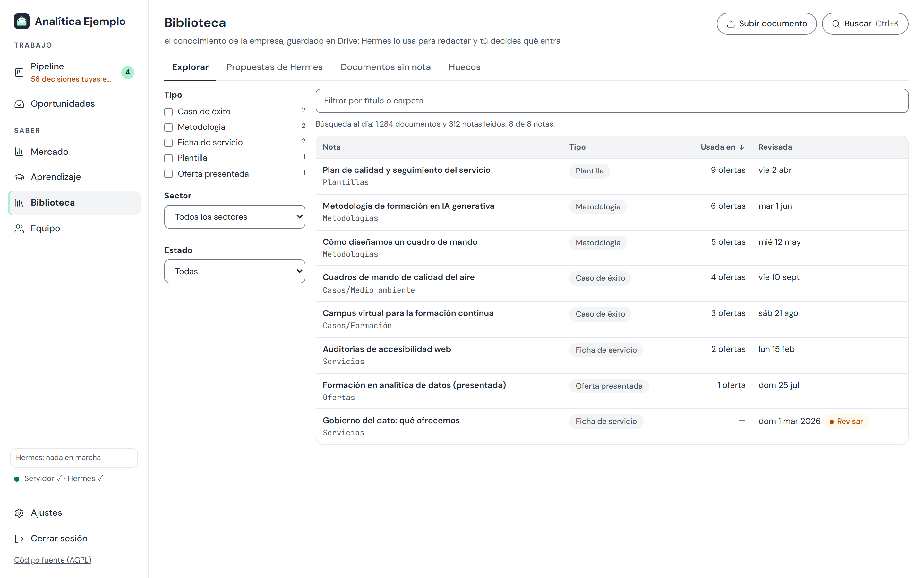Viewport: 924px width, 578px height.
Task: Focus the Filtrar por título o carpeta field
Action: click(x=612, y=101)
